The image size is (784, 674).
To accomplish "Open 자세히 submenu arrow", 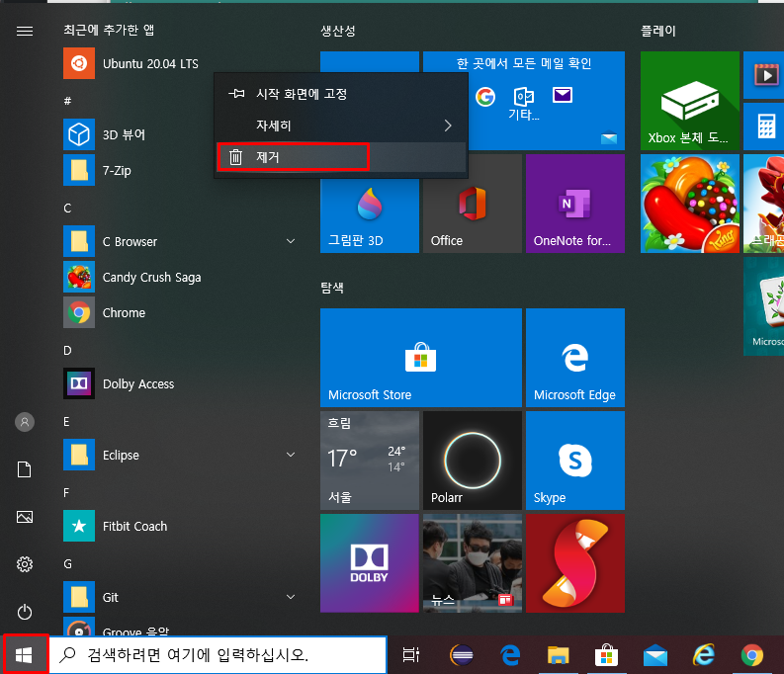I will click(448, 125).
